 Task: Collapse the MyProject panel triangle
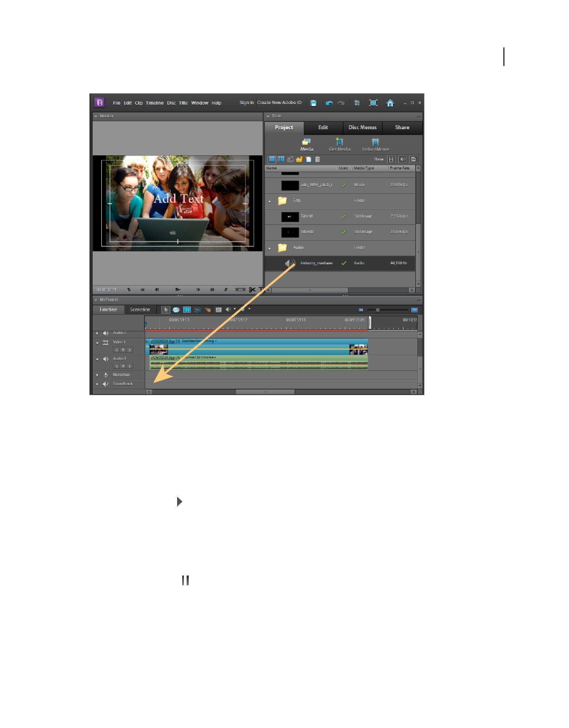click(96, 300)
